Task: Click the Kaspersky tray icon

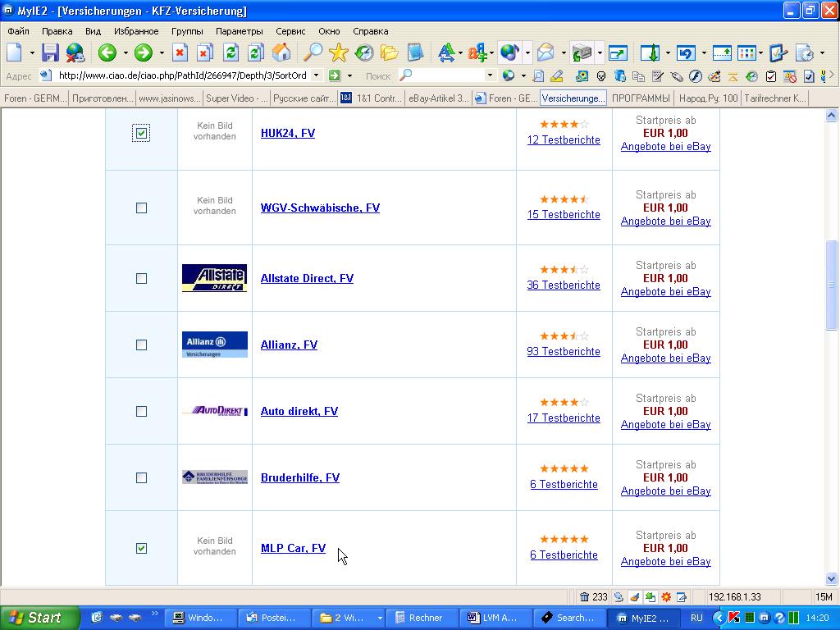Action: click(734, 618)
